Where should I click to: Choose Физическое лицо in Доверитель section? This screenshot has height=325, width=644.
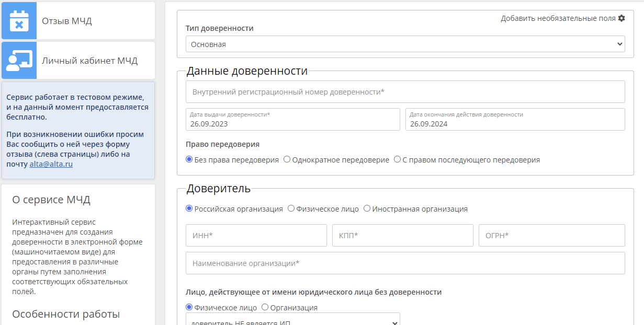click(x=291, y=209)
